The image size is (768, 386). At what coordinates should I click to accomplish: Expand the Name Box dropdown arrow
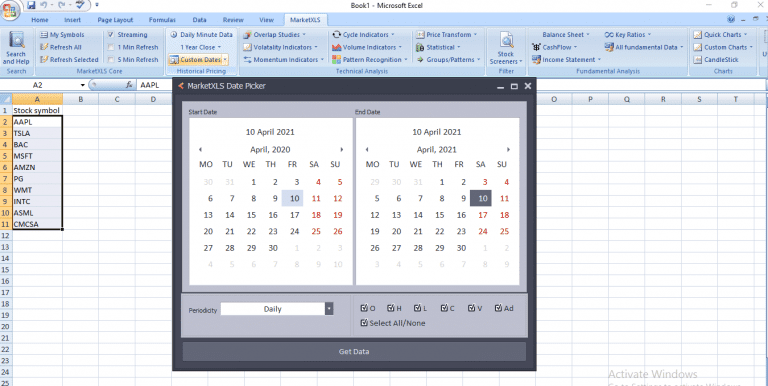tap(83, 85)
